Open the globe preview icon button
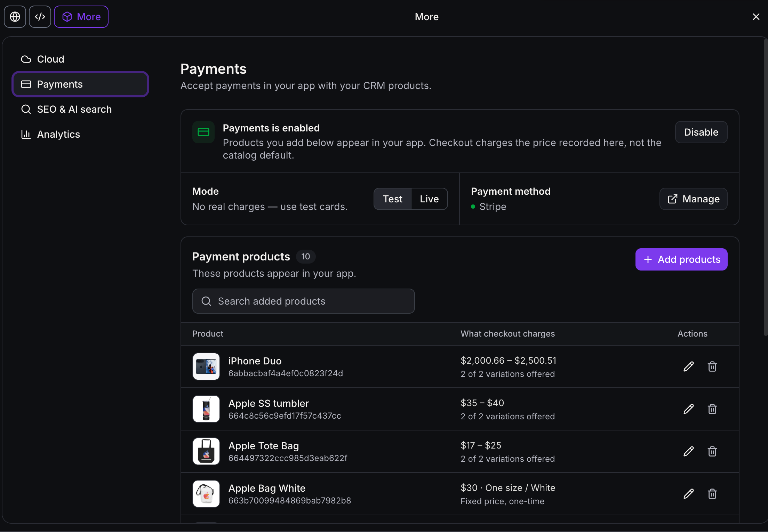Viewport: 768px width, 532px height. [15, 17]
